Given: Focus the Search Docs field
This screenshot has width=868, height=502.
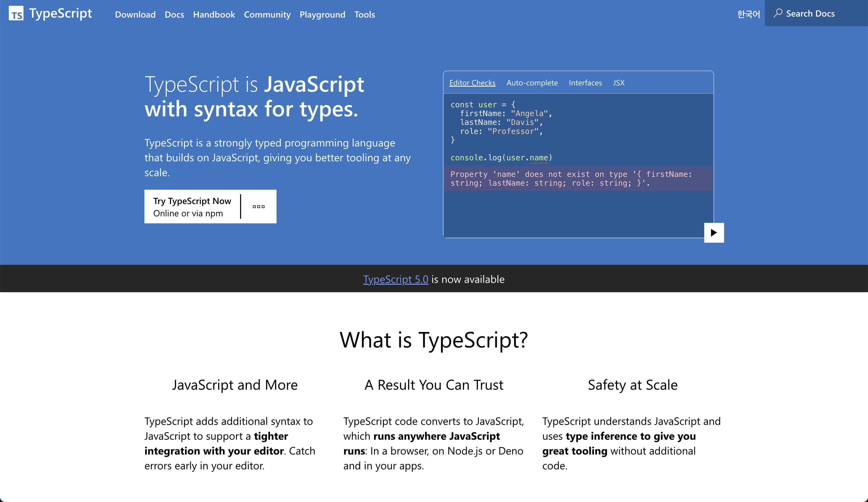Looking at the screenshot, I should 816,13.
